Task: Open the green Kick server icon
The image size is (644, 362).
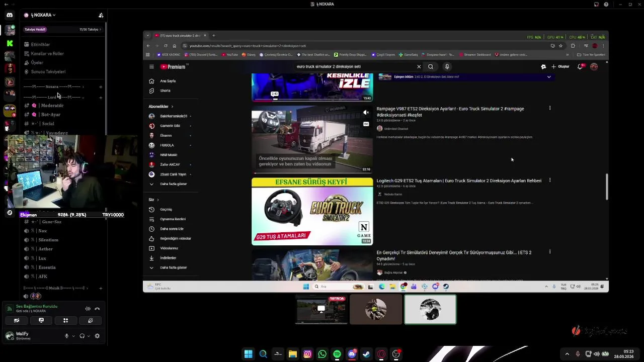Action: 10,44
